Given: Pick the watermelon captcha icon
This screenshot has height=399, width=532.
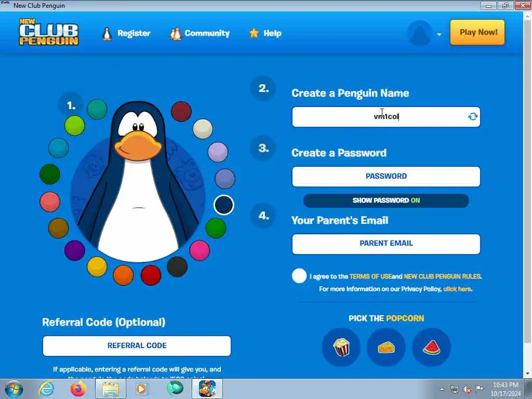Looking at the screenshot, I should (431, 347).
